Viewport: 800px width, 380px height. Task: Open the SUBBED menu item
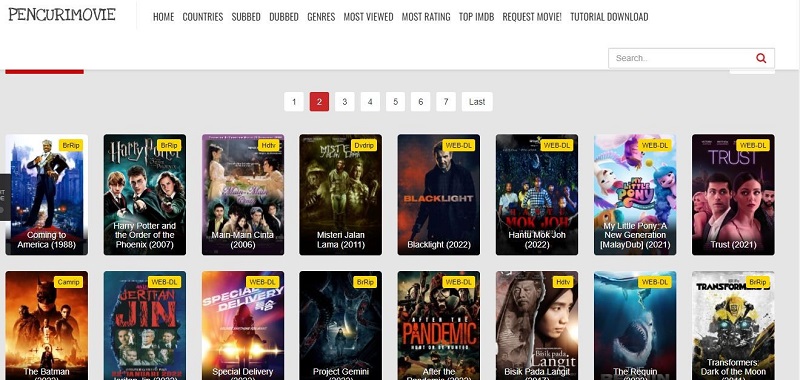(x=246, y=17)
